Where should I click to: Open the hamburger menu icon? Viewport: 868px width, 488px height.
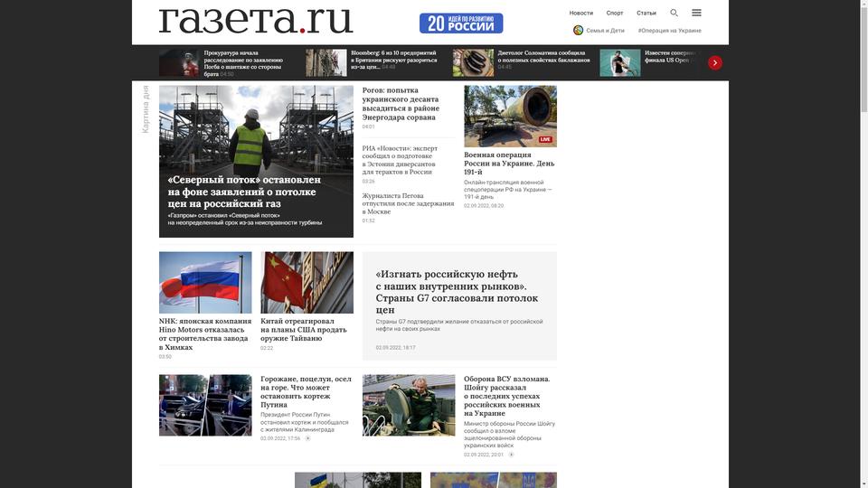tap(696, 12)
